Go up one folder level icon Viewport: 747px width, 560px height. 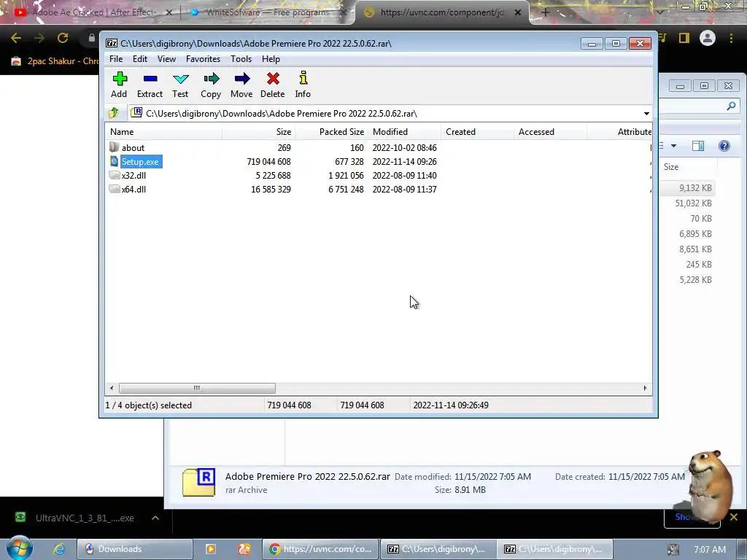(114, 113)
